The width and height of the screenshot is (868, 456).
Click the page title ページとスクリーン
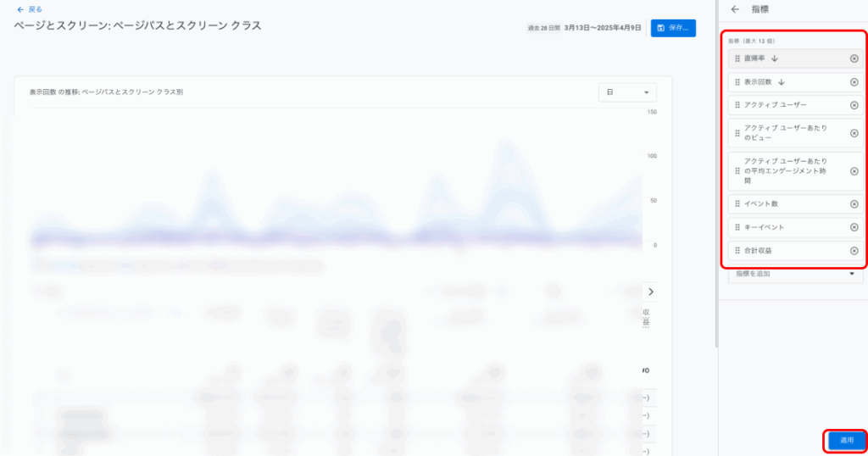[137, 26]
